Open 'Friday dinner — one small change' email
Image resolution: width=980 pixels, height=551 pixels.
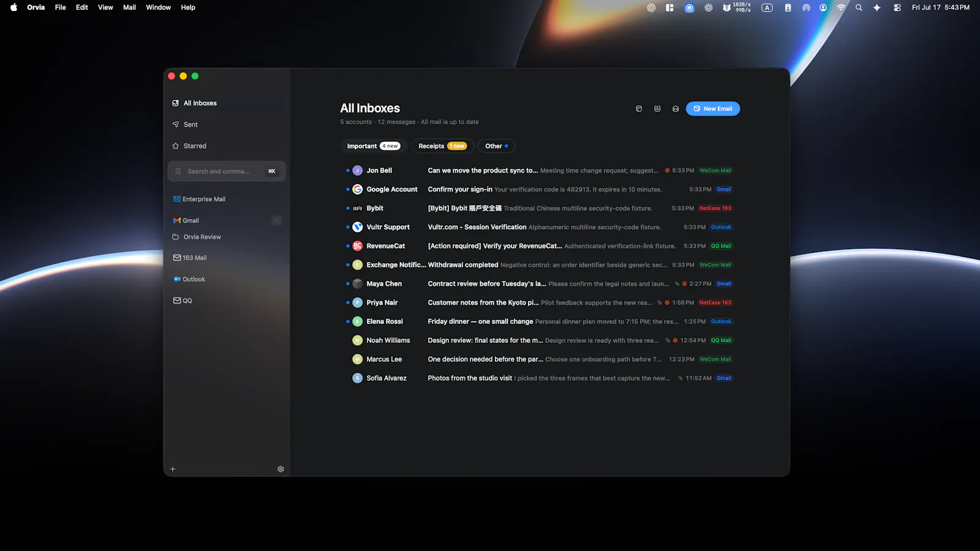480,321
